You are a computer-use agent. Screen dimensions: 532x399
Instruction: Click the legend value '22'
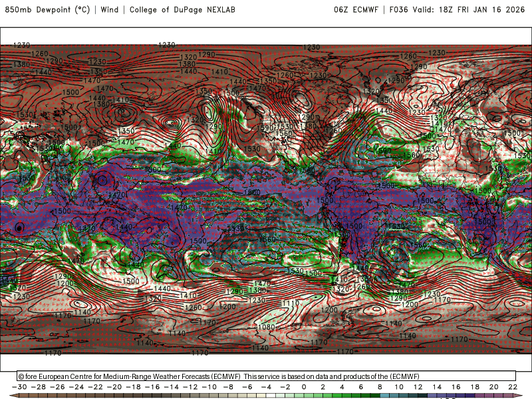point(513,387)
